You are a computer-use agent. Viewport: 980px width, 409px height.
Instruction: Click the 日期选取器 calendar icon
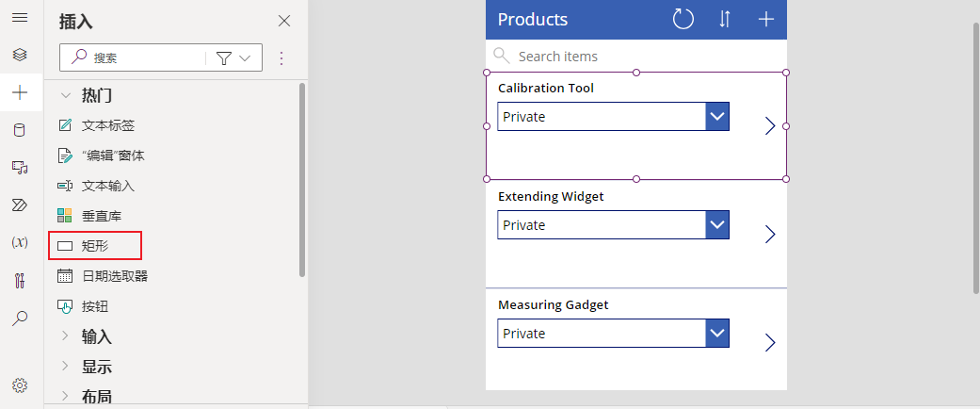pos(65,276)
